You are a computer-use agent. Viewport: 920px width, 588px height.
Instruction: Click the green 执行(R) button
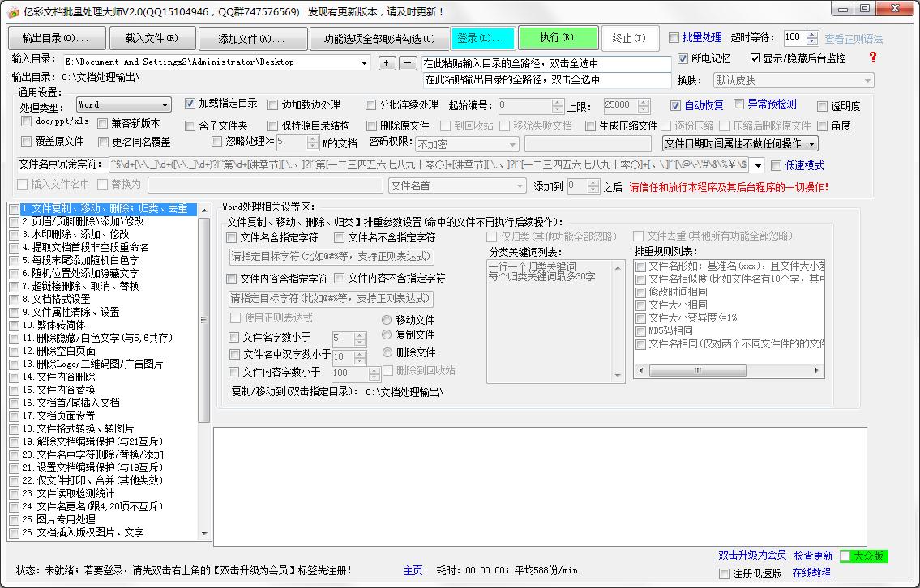tap(557, 38)
